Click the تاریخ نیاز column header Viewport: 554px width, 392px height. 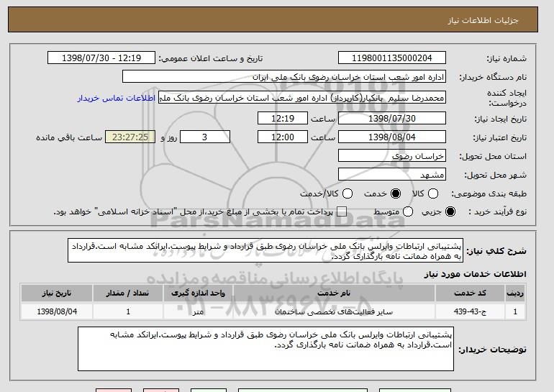(x=57, y=293)
